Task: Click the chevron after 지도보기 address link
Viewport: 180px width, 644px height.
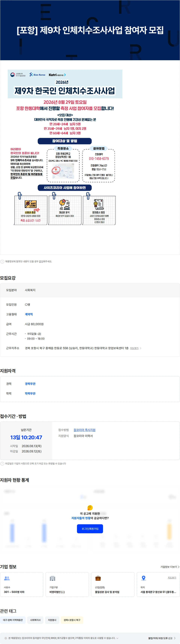Action: point(141,348)
